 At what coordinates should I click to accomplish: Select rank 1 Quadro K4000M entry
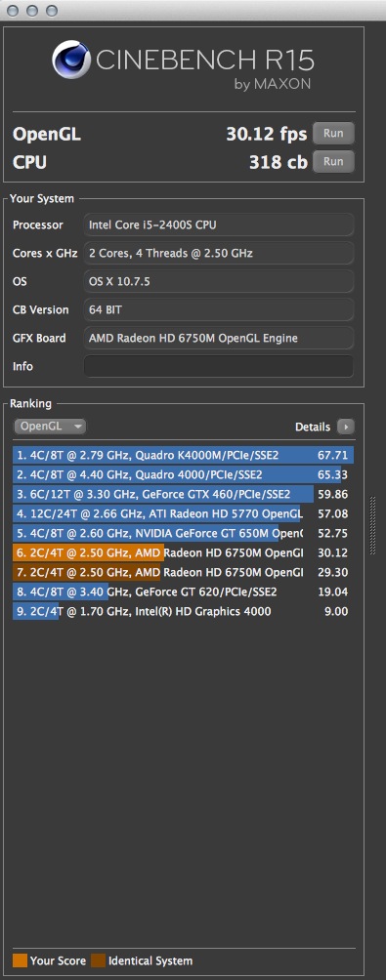pyautogui.click(x=184, y=455)
